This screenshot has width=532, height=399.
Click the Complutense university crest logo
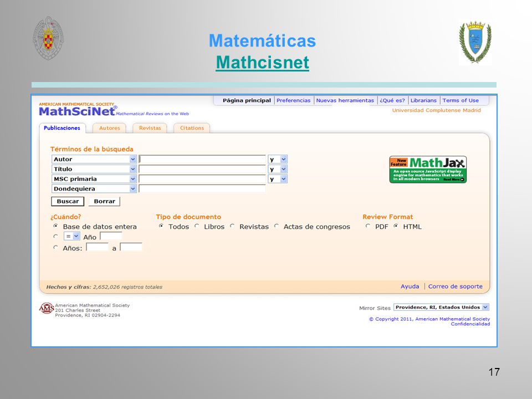point(48,38)
